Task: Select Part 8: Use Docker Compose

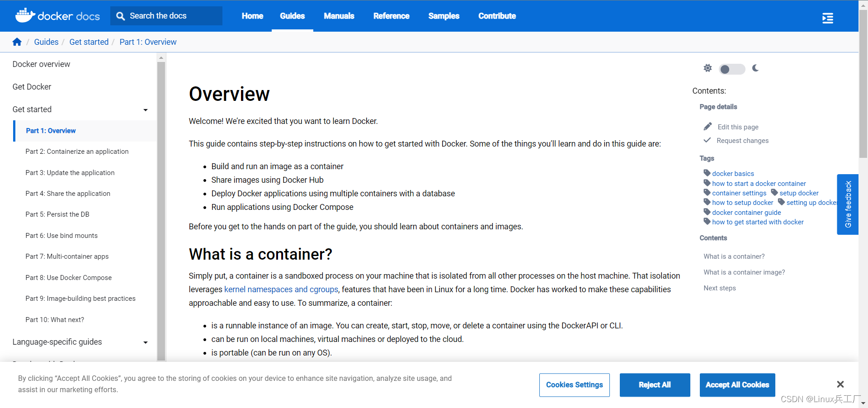Action: (x=69, y=278)
